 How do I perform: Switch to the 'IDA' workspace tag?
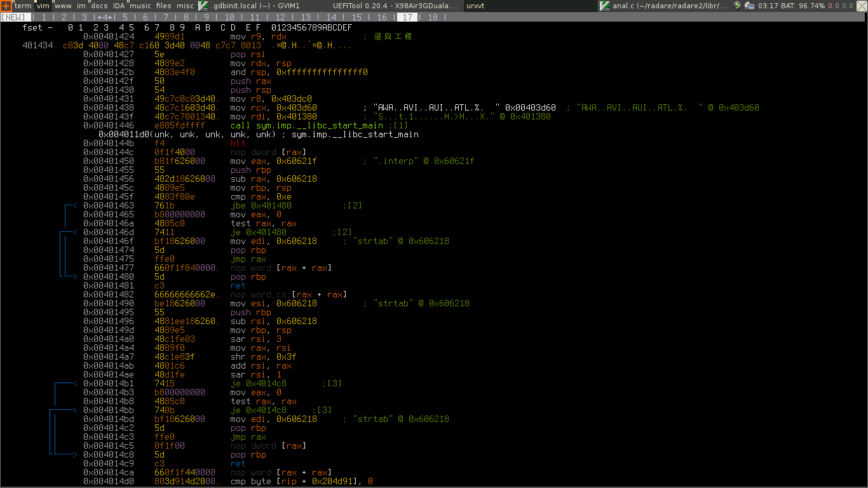pyautogui.click(x=119, y=6)
